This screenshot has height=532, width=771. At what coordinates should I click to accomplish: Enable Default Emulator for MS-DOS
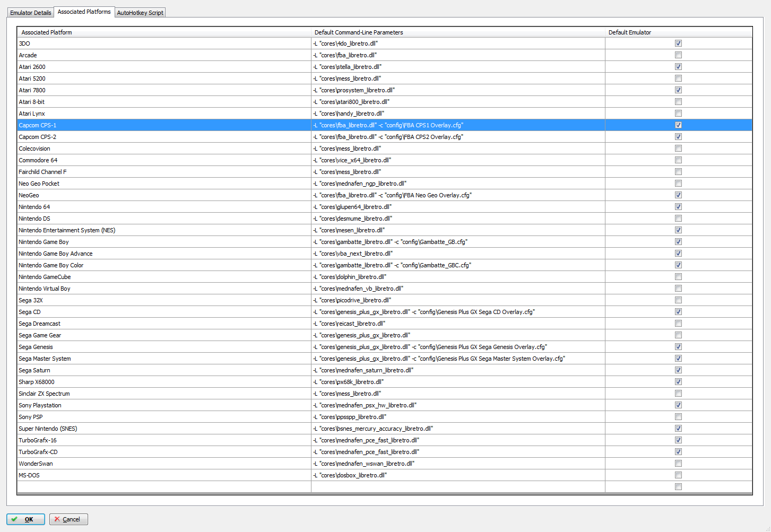click(x=678, y=475)
